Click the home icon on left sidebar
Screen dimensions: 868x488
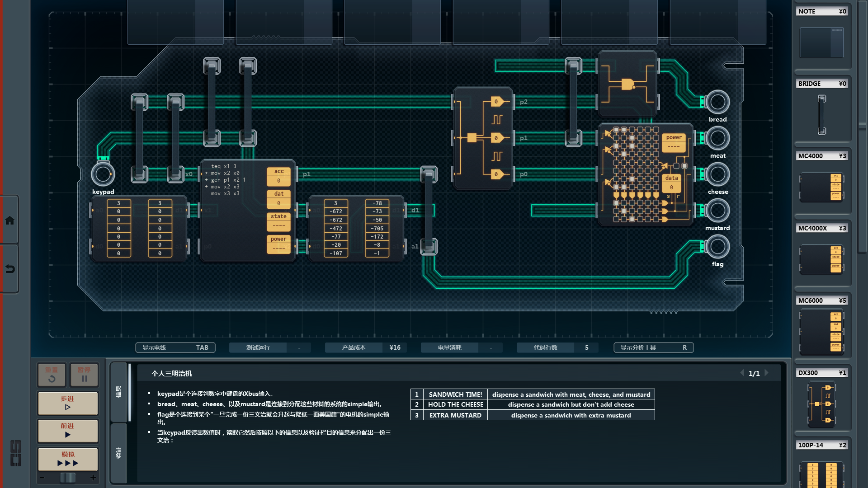[x=9, y=221]
